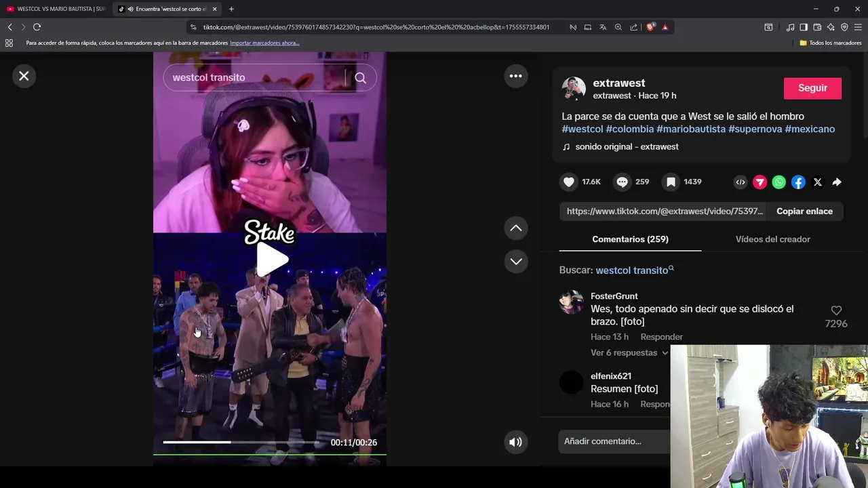The height and width of the screenshot is (488, 868).
Task: Toggle the browser sidebar panel icon
Action: pos(804,27)
